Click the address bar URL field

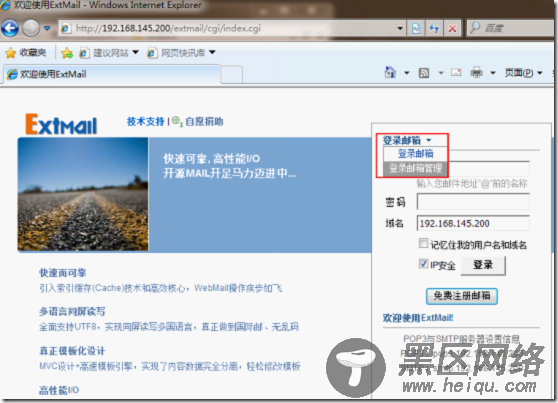click(x=228, y=28)
